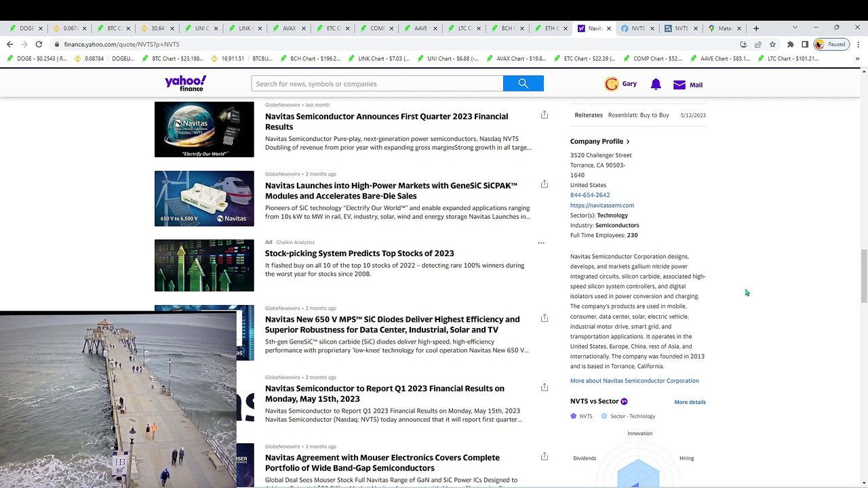Image resolution: width=868 pixels, height=488 pixels.
Task: Open the Stock-picking System Predicts Top Stocks ad
Action: pos(359,253)
